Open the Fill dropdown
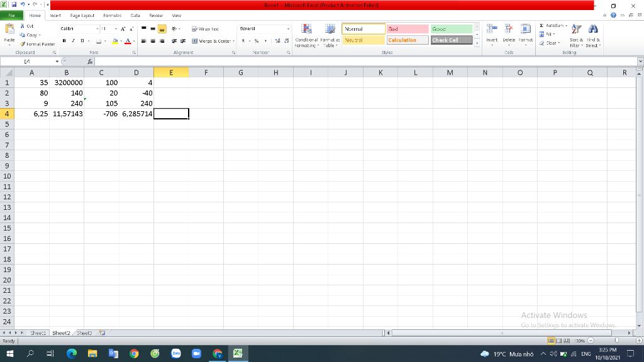Viewport: 644px width, 362px height. (x=548, y=34)
